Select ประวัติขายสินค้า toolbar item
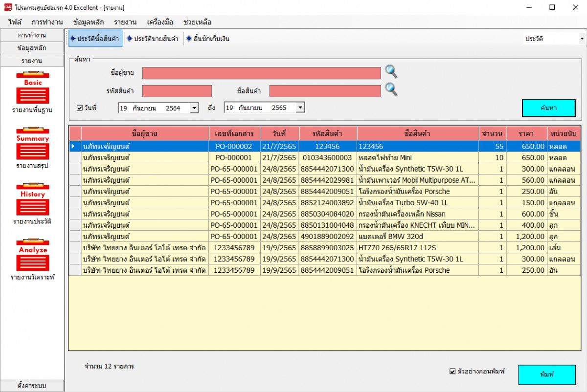The height and width of the screenshot is (392, 587). [x=153, y=39]
